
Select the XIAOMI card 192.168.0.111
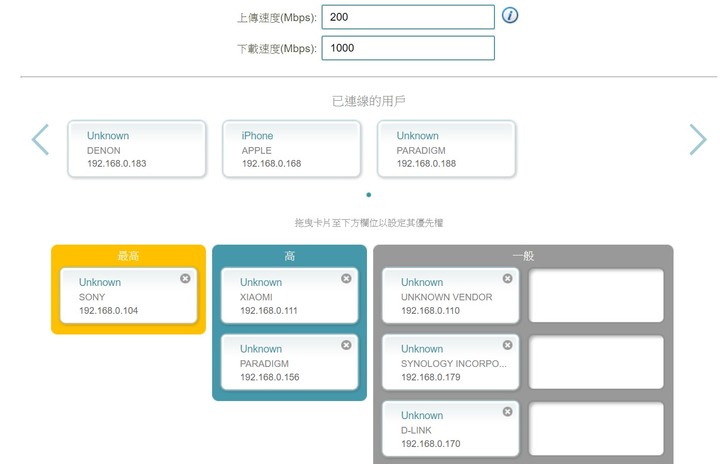(x=290, y=296)
